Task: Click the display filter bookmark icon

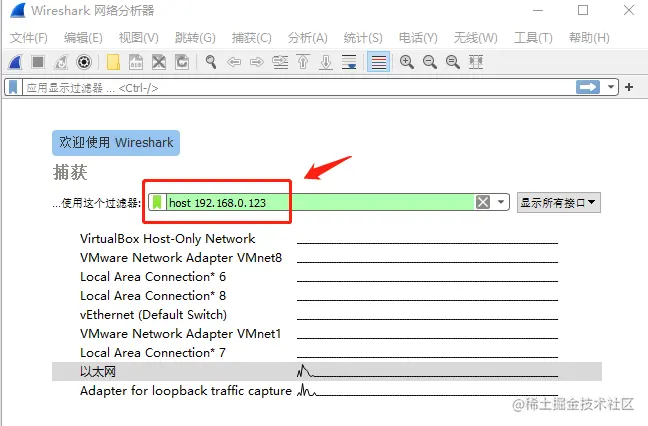Action: pos(13,88)
